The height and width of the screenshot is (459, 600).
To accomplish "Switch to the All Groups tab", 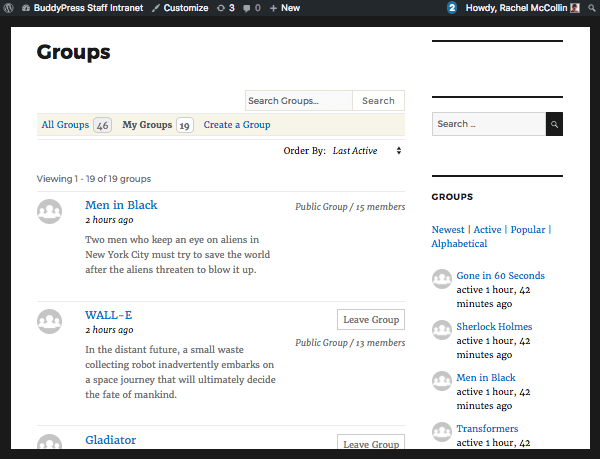I will pyautogui.click(x=76, y=125).
